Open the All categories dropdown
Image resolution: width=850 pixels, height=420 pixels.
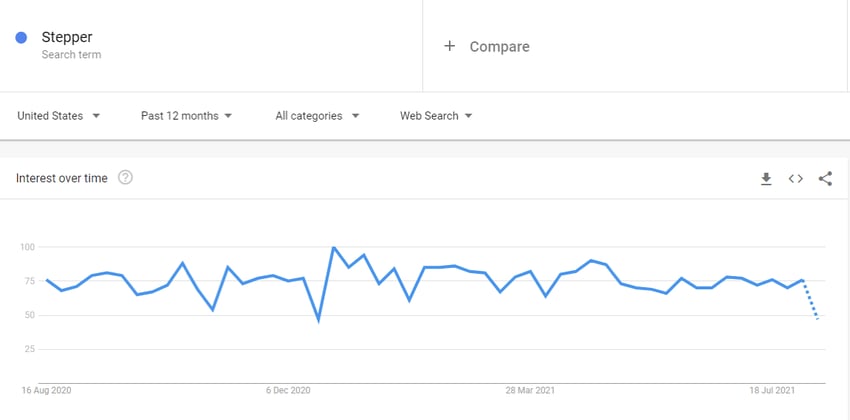[x=317, y=116]
